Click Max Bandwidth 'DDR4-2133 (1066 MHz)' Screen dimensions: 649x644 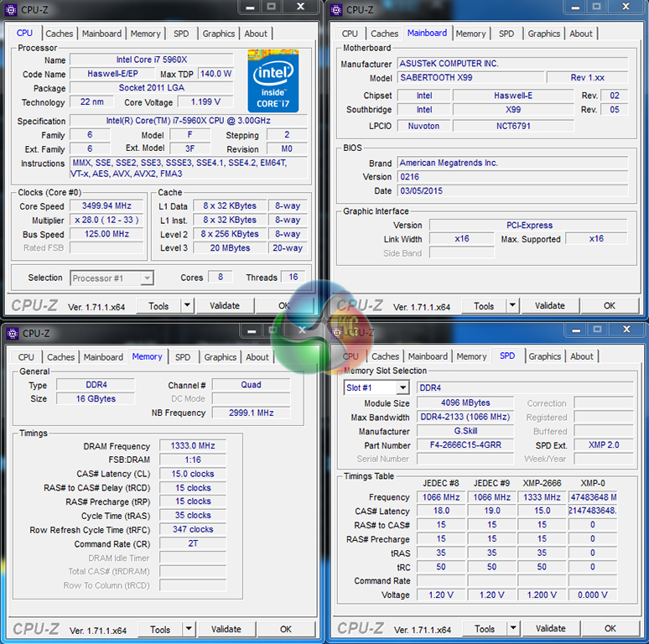[x=465, y=417]
